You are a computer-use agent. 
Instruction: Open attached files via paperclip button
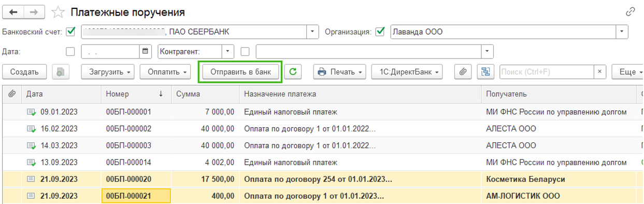point(462,72)
